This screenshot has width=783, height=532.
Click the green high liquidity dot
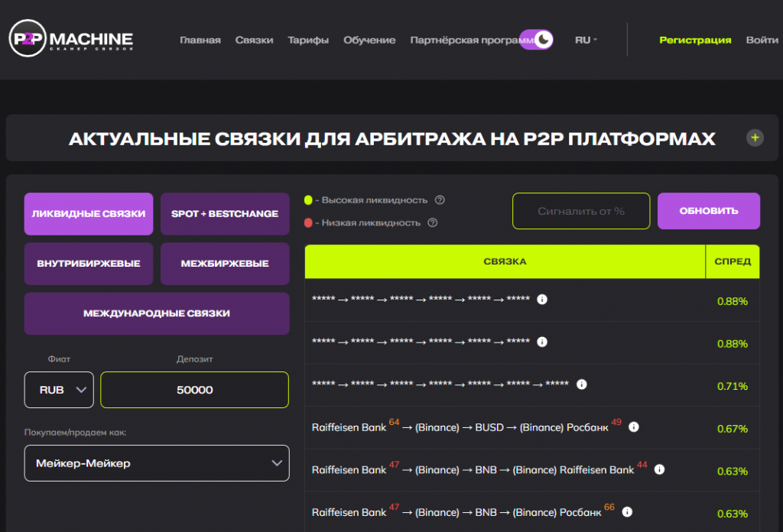(308, 200)
